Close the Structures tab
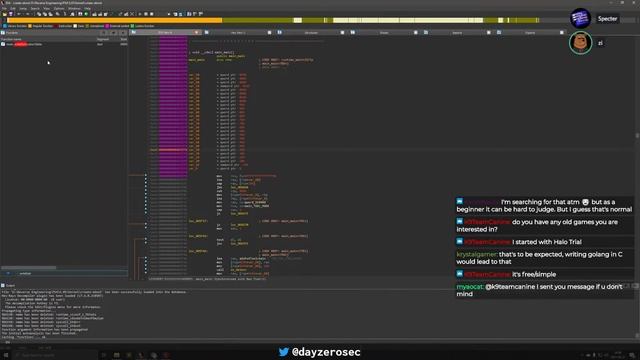 pyautogui.click(x=342, y=32)
